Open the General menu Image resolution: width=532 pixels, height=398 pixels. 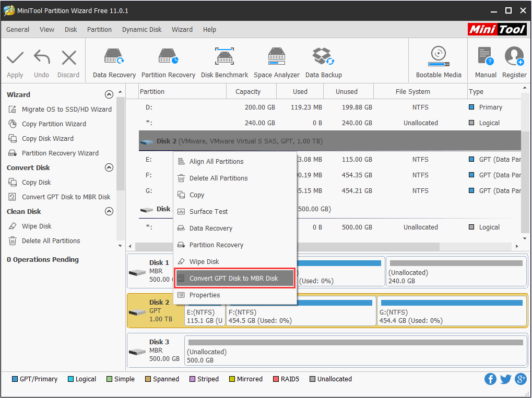pos(18,30)
